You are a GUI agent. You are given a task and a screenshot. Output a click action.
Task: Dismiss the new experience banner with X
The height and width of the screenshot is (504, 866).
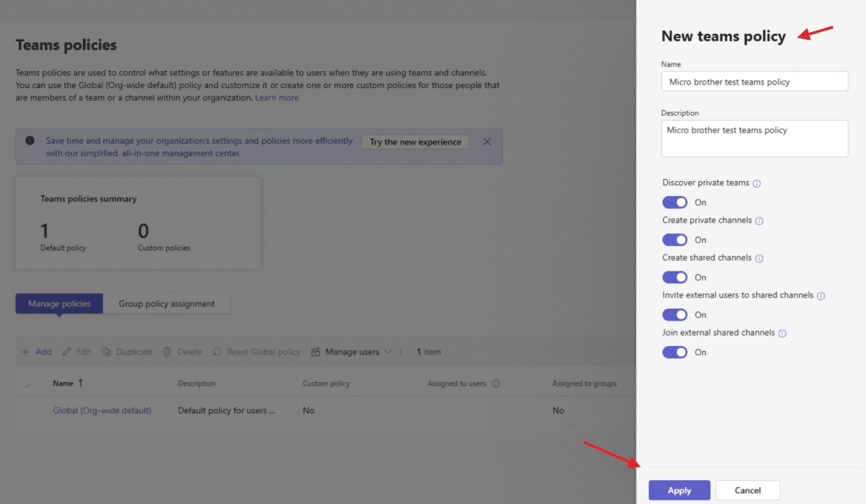tap(487, 142)
